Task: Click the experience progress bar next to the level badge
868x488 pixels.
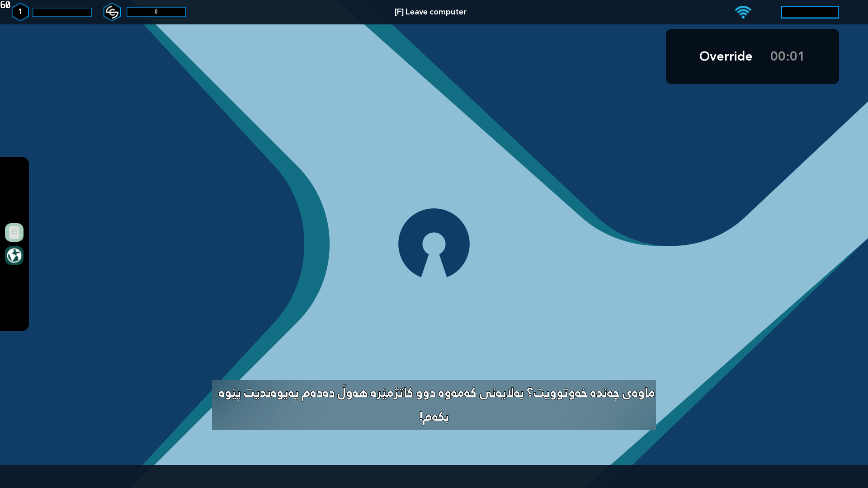Action: click(62, 12)
